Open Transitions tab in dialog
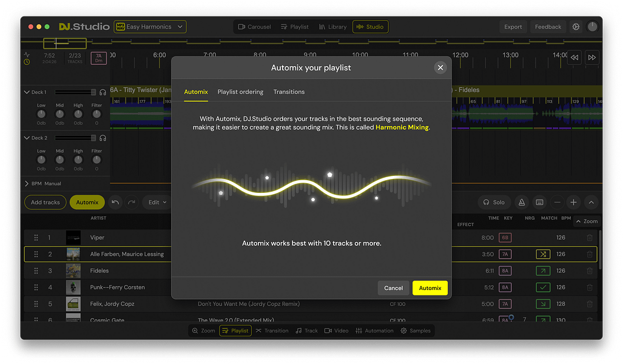 pos(289,92)
